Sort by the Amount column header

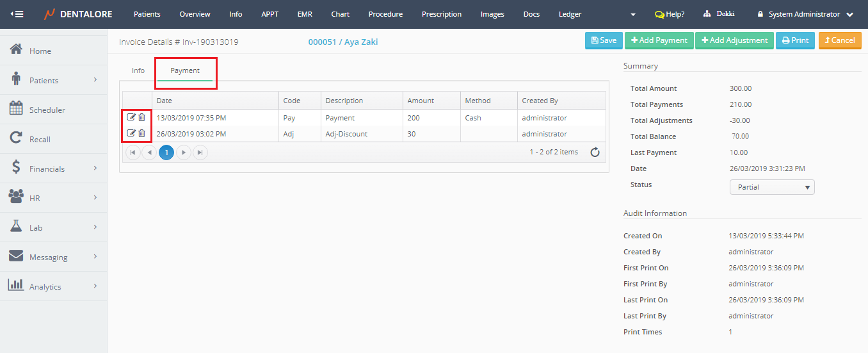coord(421,101)
